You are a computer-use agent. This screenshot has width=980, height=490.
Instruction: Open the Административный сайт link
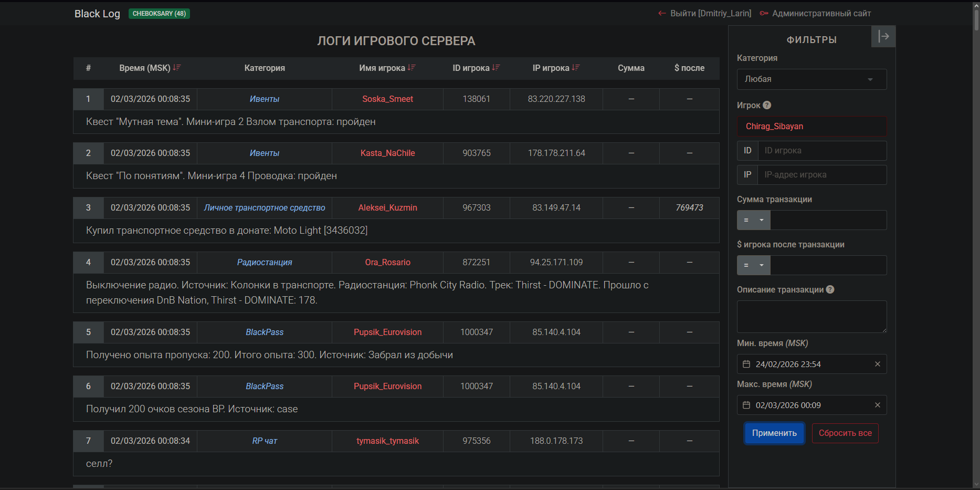point(821,13)
